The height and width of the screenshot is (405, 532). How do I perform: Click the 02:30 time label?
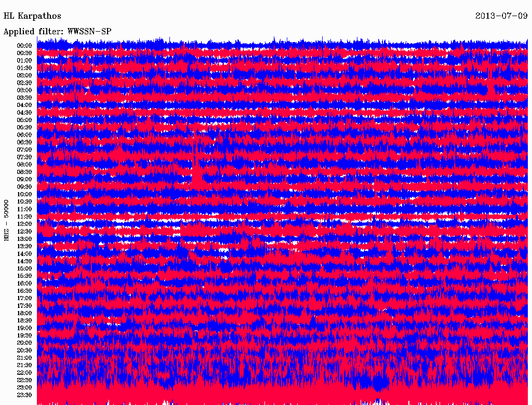(24, 83)
